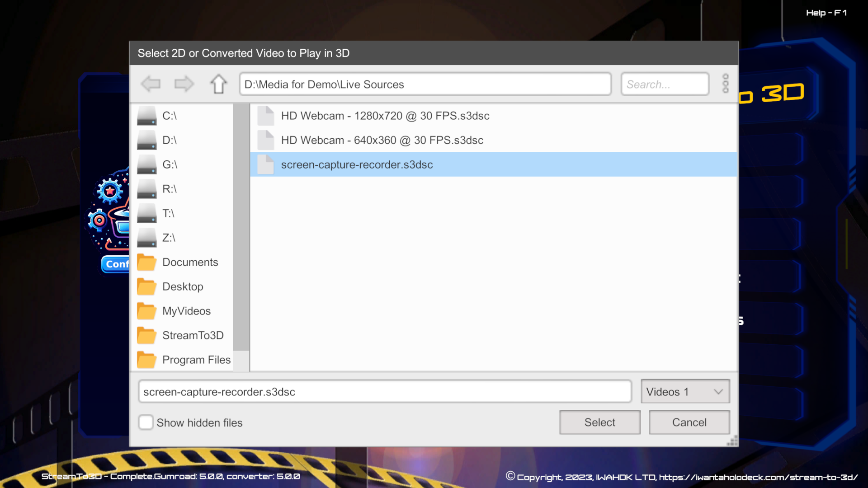Enable Show hidden files checkbox
This screenshot has width=868, height=488.
coord(146,422)
